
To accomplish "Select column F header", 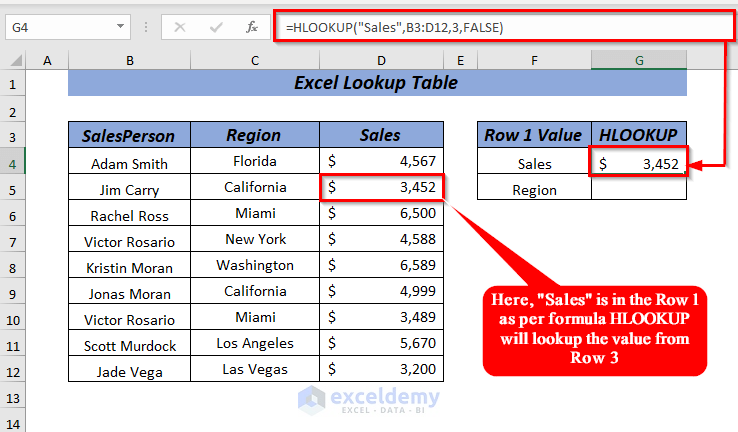I will pyautogui.click(x=534, y=61).
